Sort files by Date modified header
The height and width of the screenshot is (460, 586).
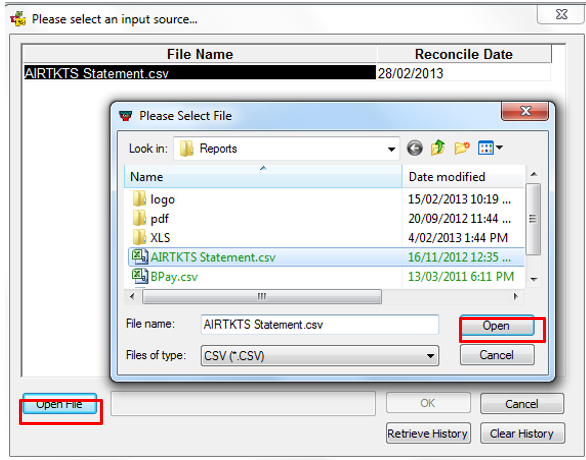pyautogui.click(x=463, y=176)
